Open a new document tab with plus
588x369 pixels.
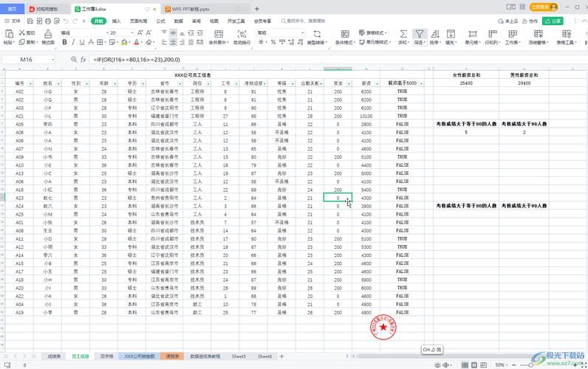pyautogui.click(x=257, y=9)
